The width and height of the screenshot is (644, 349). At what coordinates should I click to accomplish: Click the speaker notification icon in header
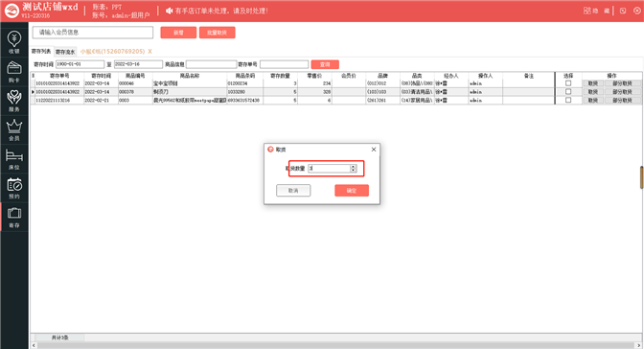pyautogui.click(x=169, y=11)
